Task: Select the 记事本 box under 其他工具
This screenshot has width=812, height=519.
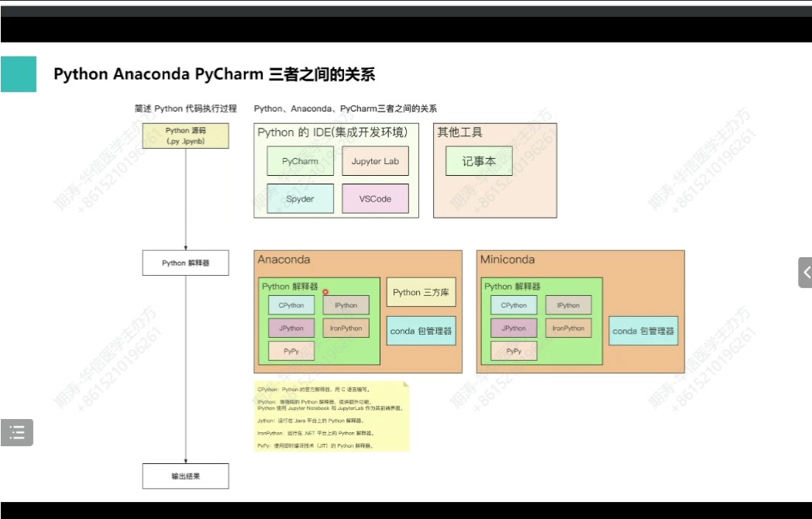Action: (480, 161)
